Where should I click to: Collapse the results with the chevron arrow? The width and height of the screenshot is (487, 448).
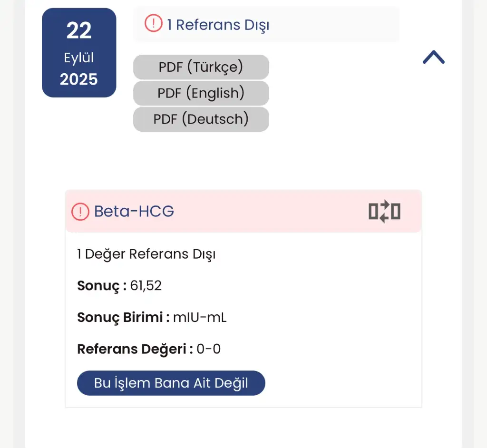pos(433,58)
